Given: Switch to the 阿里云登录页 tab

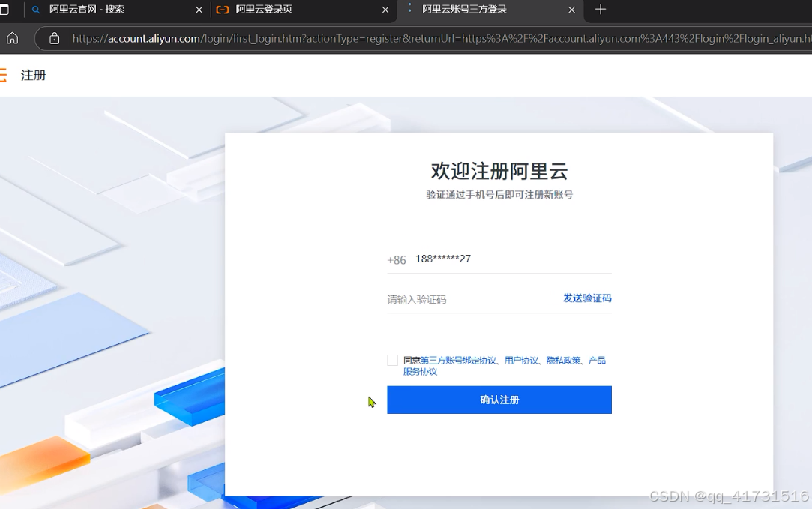Looking at the screenshot, I should point(303,10).
